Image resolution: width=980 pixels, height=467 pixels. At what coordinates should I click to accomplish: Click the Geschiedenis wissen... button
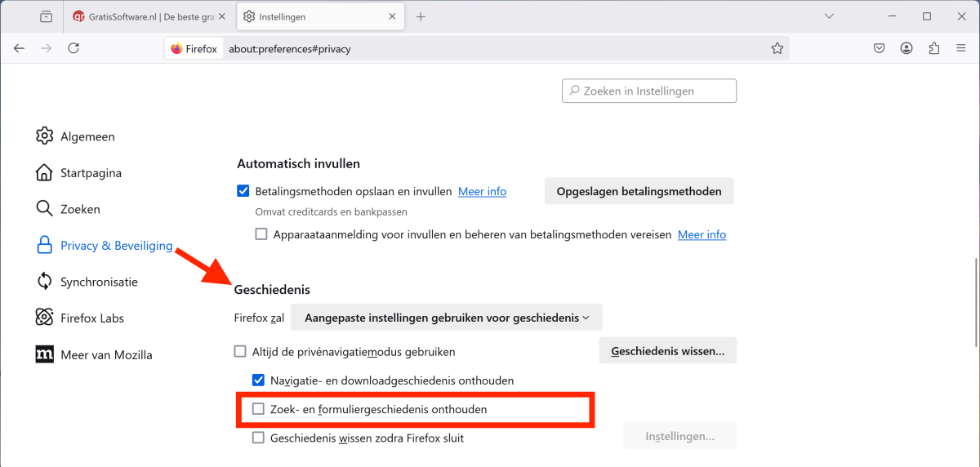point(667,351)
